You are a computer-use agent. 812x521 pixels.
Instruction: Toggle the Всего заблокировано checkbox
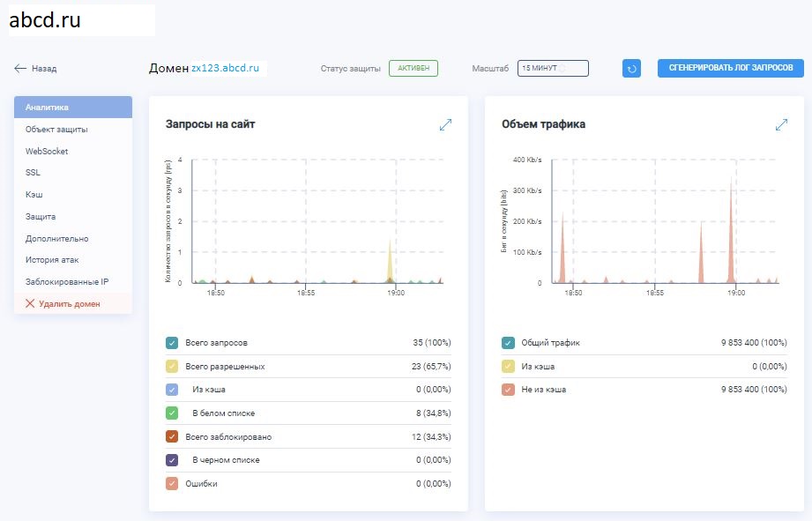pyautogui.click(x=172, y=436)
